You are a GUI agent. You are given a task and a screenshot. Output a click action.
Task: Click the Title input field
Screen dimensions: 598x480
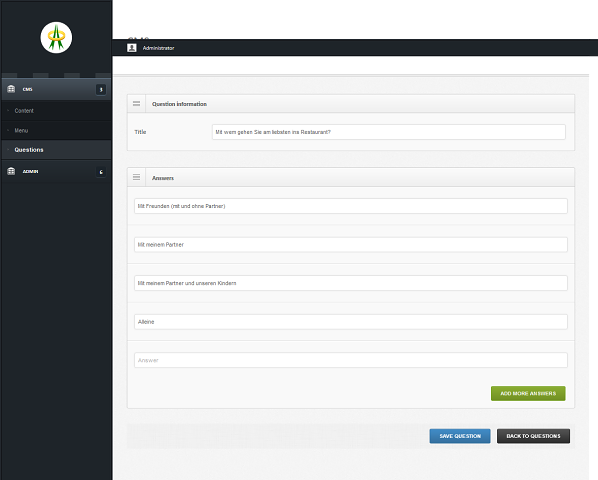point(389,132)
